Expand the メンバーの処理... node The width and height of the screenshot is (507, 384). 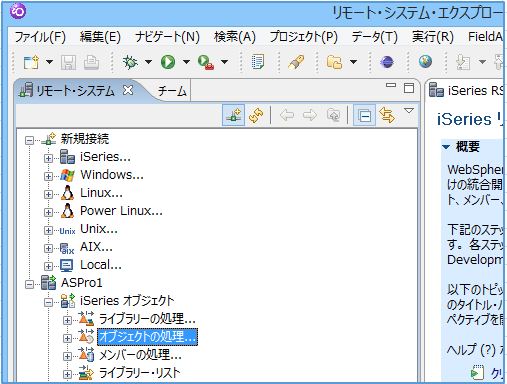coord(67,356)
